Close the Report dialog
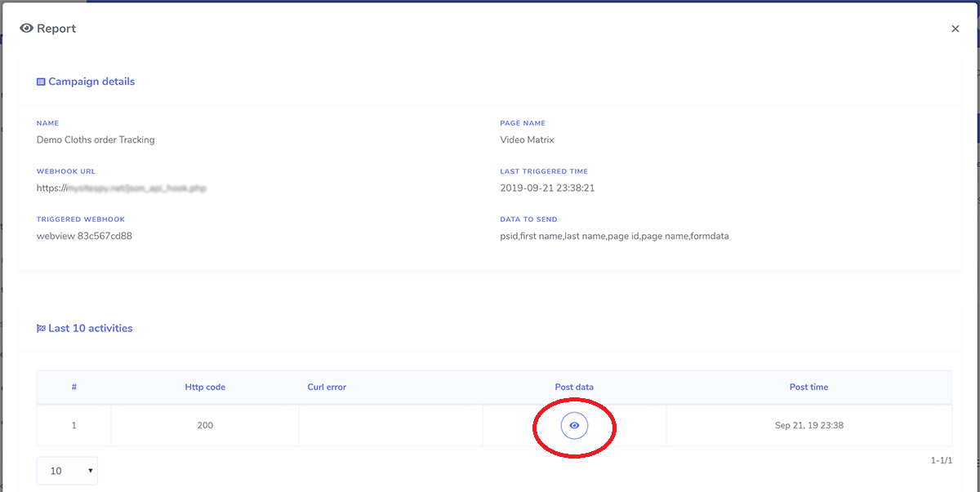Screen dimensions: 980x492 pyautogui.click(x=955, y=28)
